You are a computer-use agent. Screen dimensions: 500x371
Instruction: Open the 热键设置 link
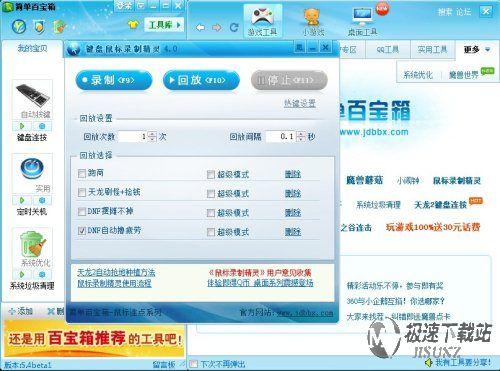[300, 104]
